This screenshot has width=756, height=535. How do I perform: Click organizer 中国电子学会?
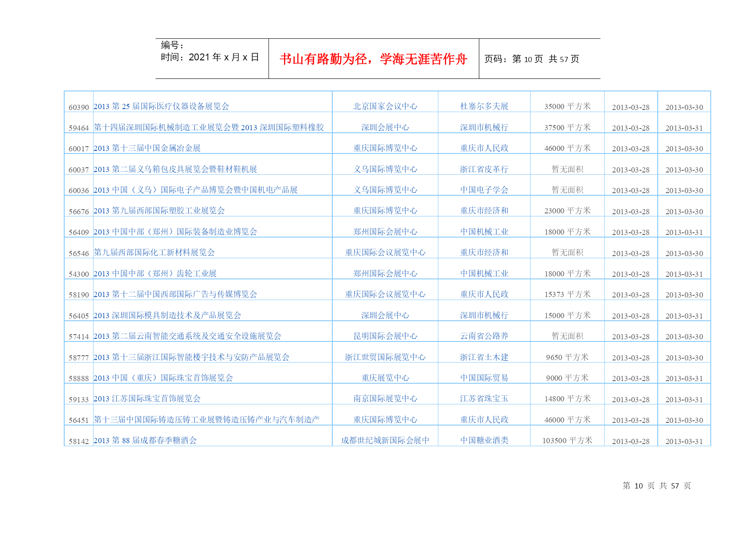point(484,190)
